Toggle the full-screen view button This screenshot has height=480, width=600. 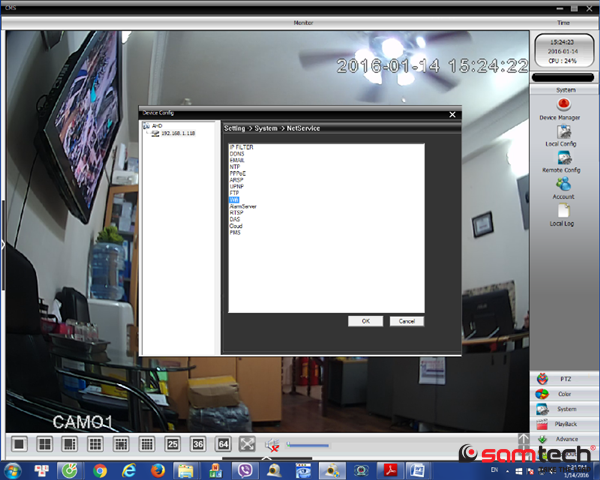click(248, 443)
